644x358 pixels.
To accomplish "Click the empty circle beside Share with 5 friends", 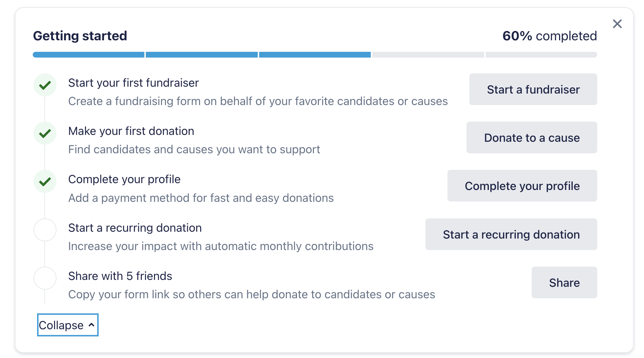I will coord(45,278).
